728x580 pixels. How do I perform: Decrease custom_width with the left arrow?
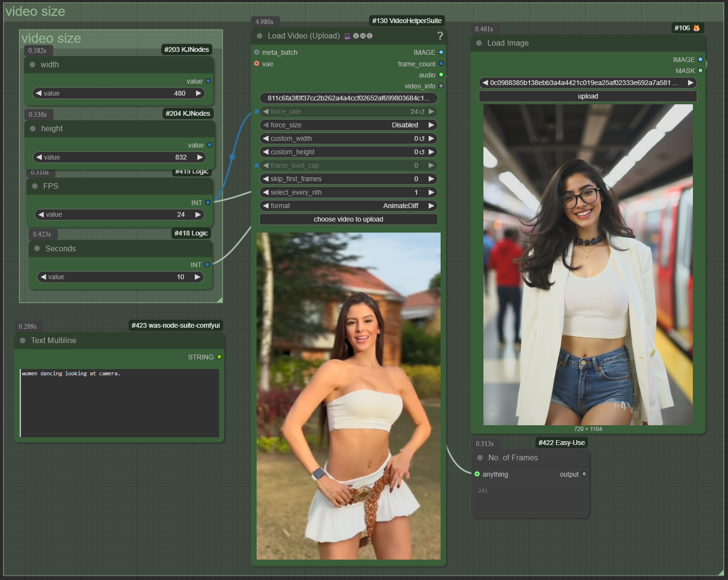pos(266,138)
